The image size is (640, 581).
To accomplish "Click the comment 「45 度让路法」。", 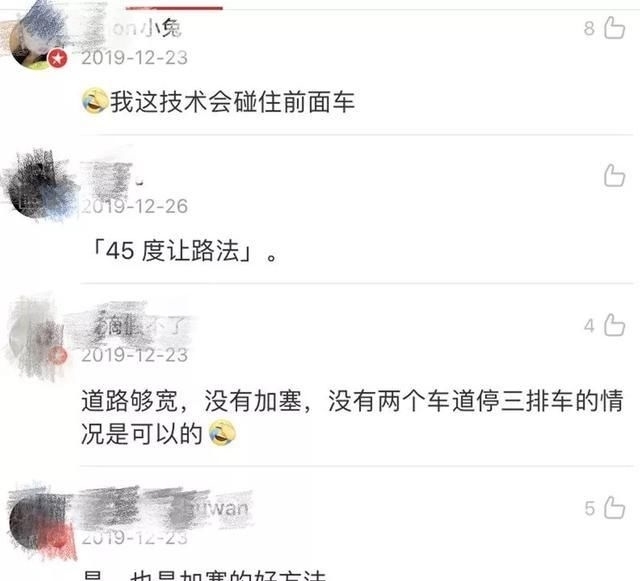I will [x=184, y=251].
